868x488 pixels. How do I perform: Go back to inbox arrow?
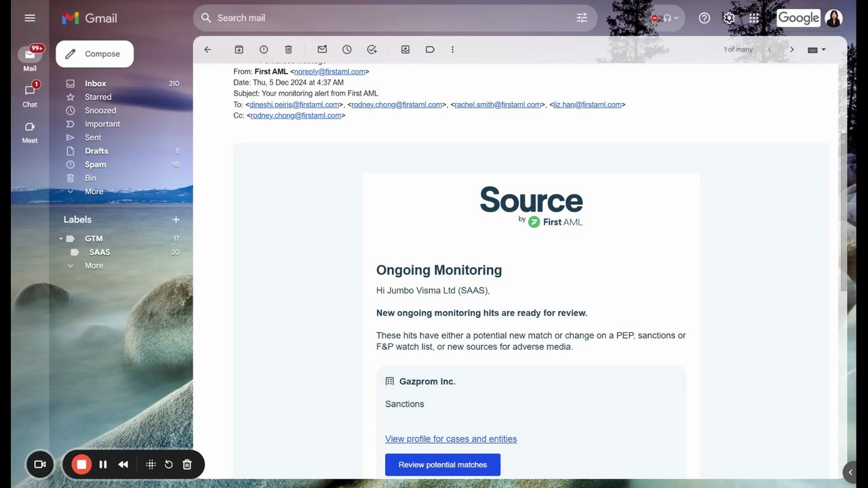[x=208, y=49]
